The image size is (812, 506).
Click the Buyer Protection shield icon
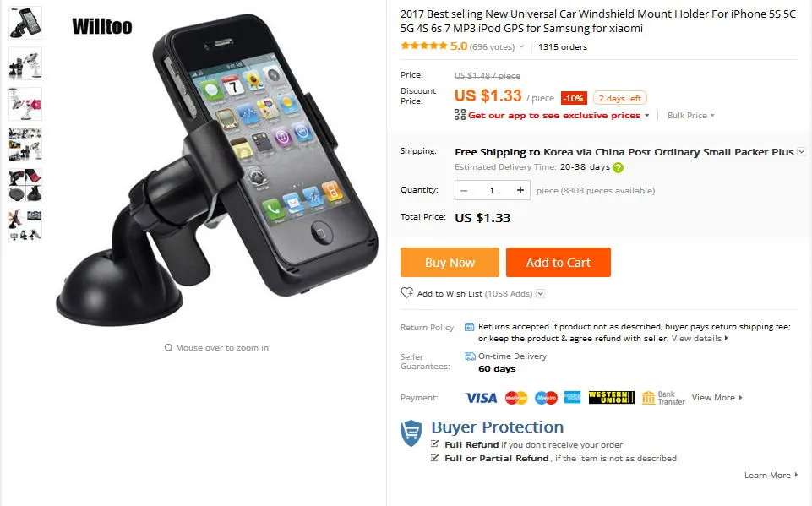click(x=411, y=433)
